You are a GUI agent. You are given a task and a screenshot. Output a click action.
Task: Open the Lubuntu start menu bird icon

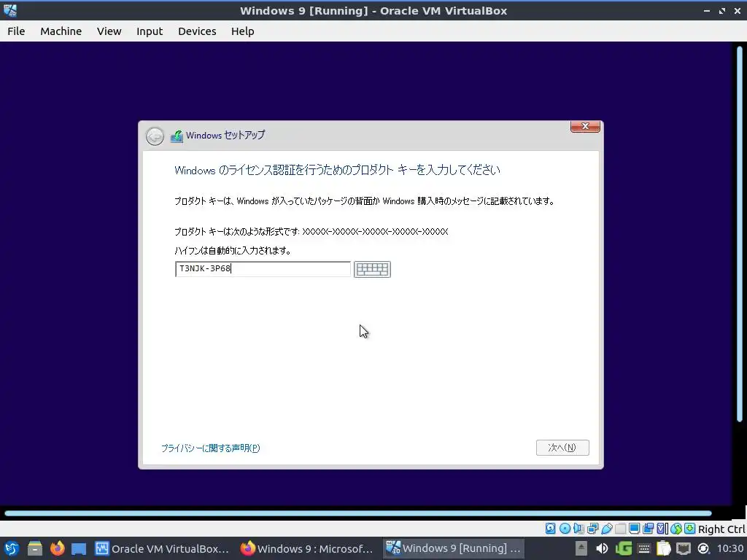point(10,548)
